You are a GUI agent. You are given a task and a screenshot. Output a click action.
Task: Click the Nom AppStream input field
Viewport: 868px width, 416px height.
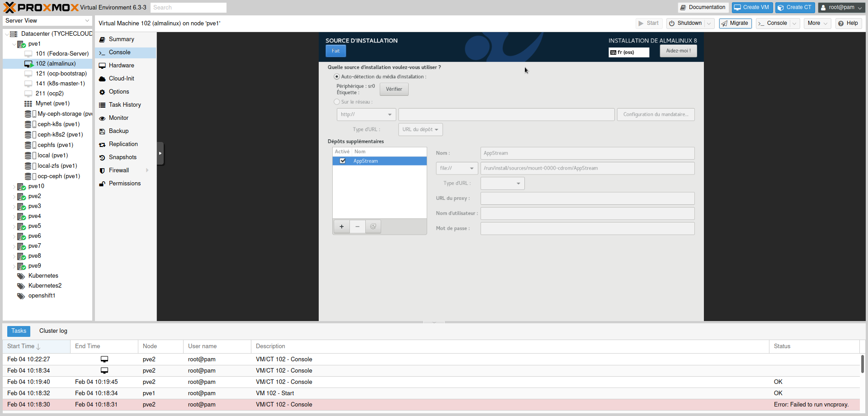[x=587, y=153]
